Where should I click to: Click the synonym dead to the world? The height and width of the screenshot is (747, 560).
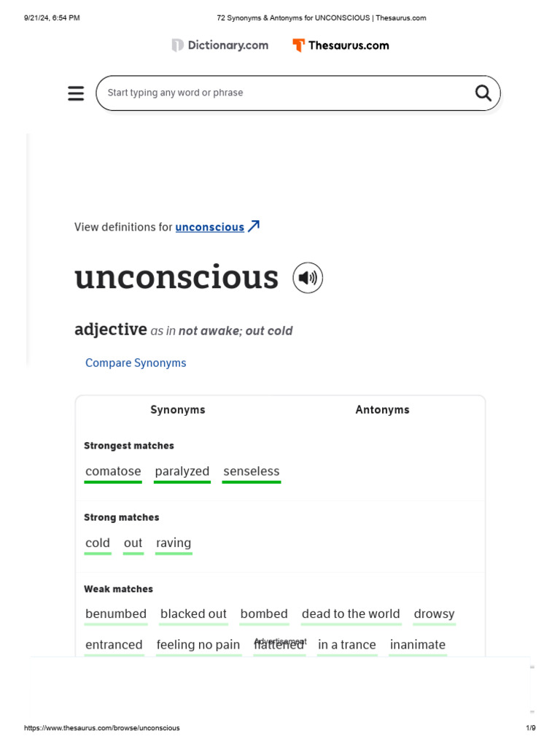(351, 614)
